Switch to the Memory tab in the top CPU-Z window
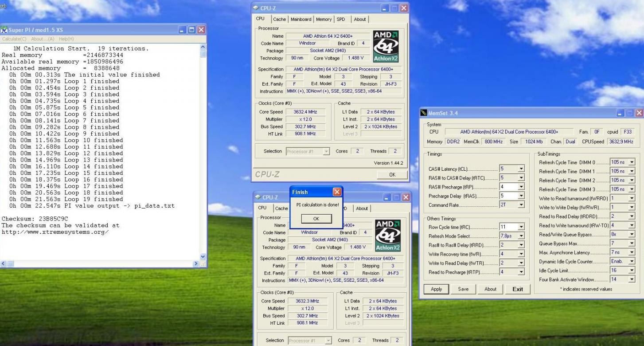This screenshot has width=644, height=346. [x=324, y=19]
